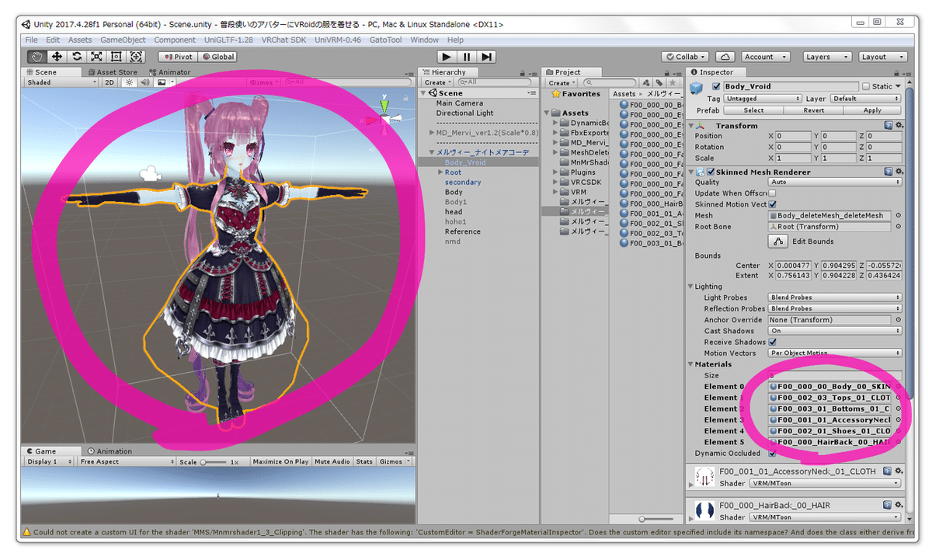Open Transform component gear menu

(x=899, y=125)
